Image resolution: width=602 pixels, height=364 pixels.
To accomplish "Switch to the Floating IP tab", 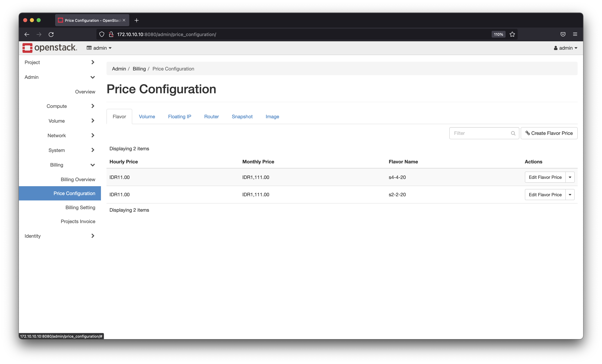I will click(x=180, y=117).
